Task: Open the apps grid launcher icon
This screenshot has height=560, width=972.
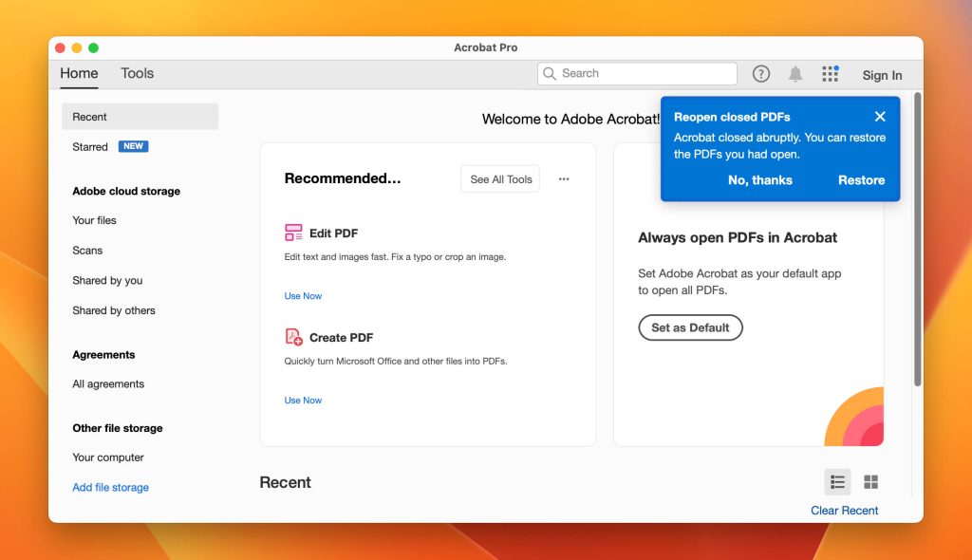Action: click(x=830, y=74)
